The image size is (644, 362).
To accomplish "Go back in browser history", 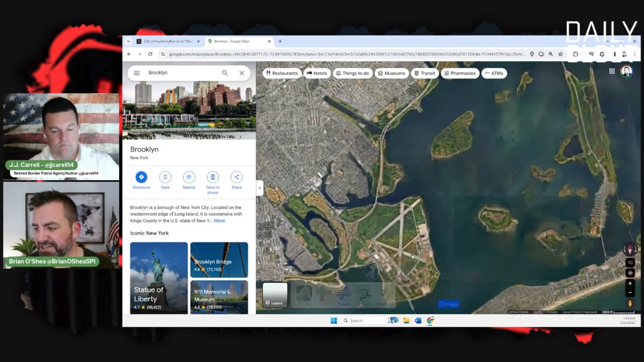I will pos(129,54).
